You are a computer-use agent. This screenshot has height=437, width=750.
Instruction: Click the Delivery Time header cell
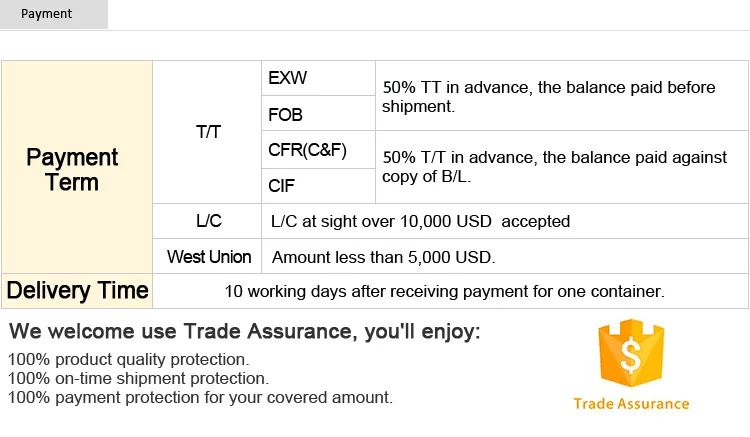[x=77, y=291]
